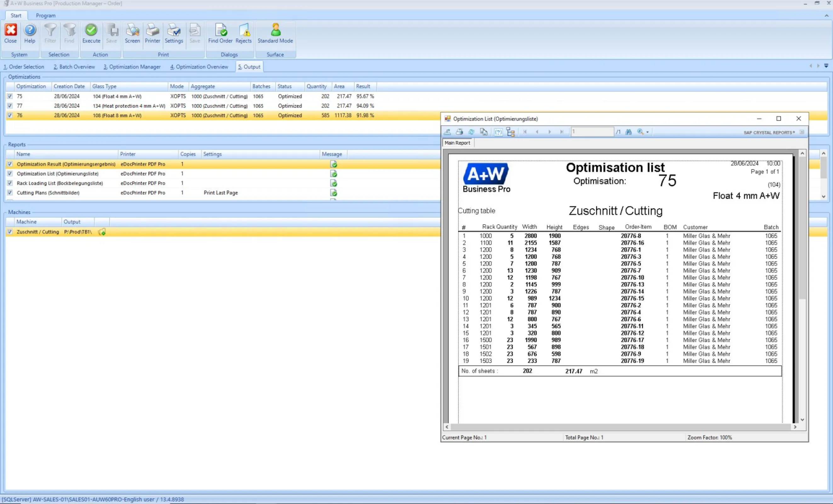Open find text with the binoculars icon
The width and height of the screenshot is (833, 504).
click(x=629, y=132)
